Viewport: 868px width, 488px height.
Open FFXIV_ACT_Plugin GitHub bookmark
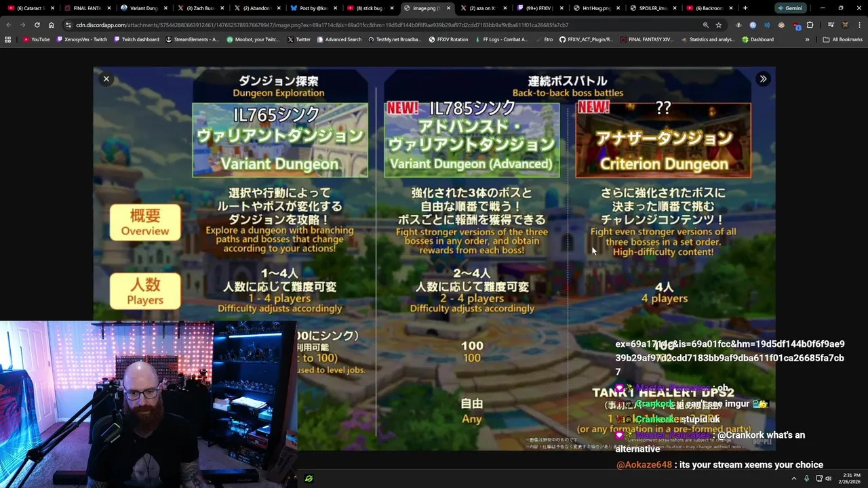pos(586,39)
